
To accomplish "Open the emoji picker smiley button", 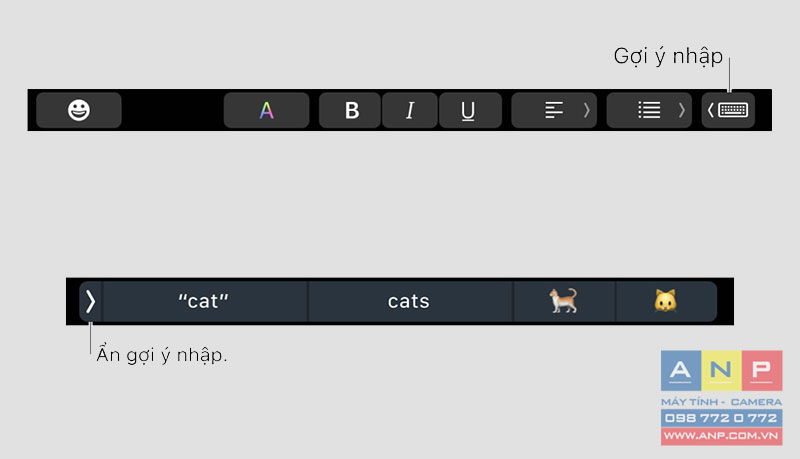I will coord(79,110).
